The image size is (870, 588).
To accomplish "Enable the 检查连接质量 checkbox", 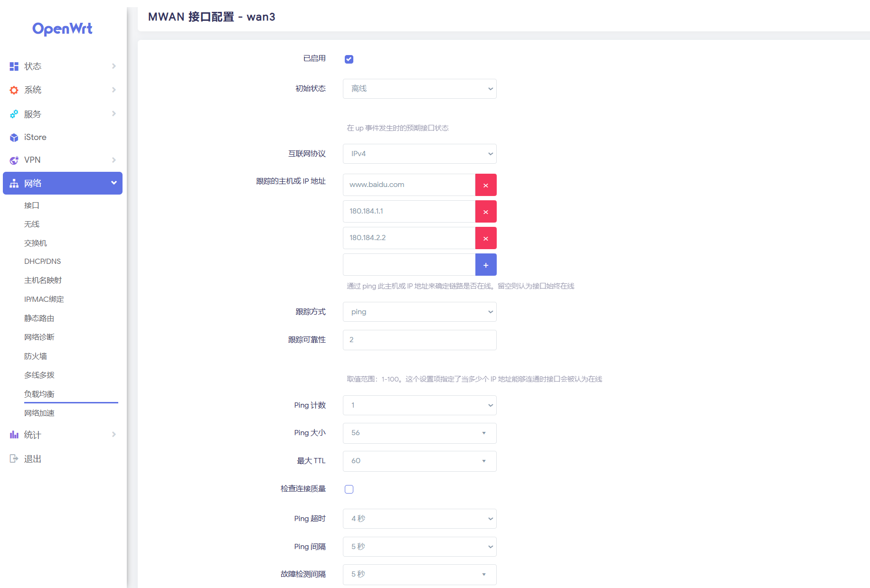I will pos(349,489).
